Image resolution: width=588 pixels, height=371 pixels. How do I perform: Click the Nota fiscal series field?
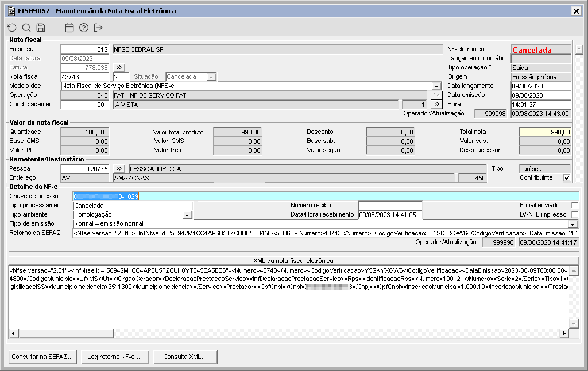(121, 77)
